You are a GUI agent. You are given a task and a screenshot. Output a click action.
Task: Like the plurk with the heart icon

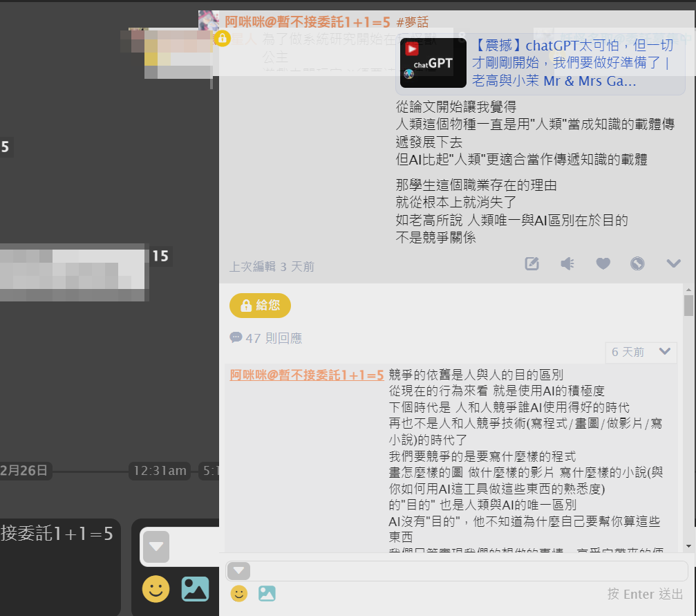(603, 264)
